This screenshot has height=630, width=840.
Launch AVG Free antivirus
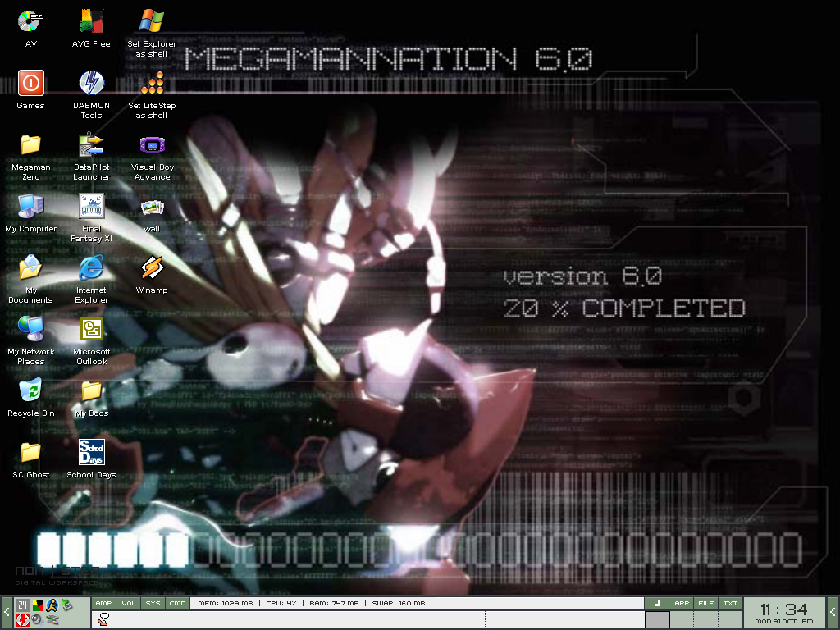[91, 28]
